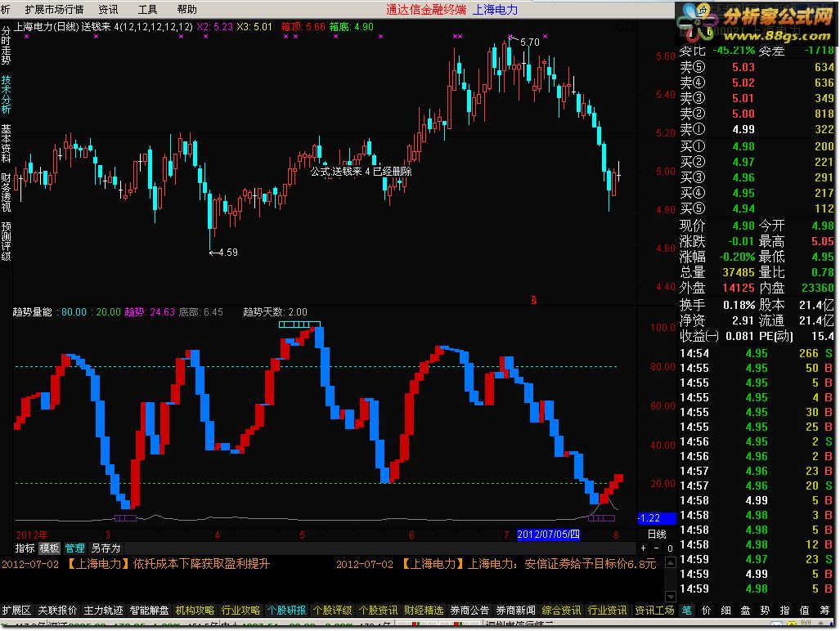Select the 指 index tab
Viewport: 840px width, 631px height.
[x=784, y=610]
